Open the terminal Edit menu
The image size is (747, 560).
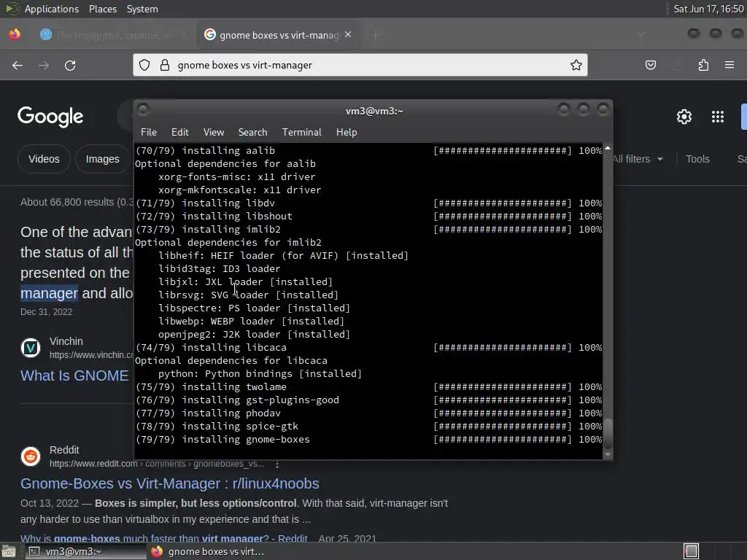pyautogui.click(x=180, y=133)
